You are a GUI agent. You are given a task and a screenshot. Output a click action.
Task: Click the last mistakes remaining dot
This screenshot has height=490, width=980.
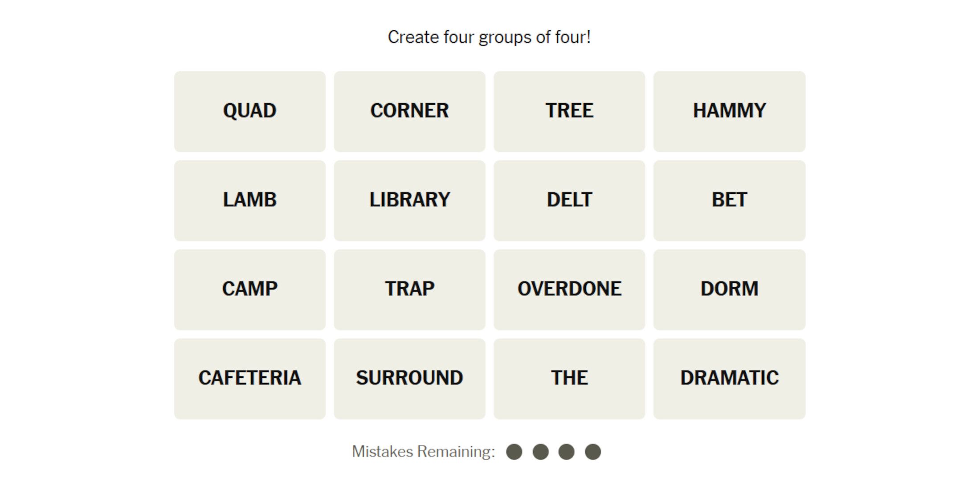click(593, 452)
